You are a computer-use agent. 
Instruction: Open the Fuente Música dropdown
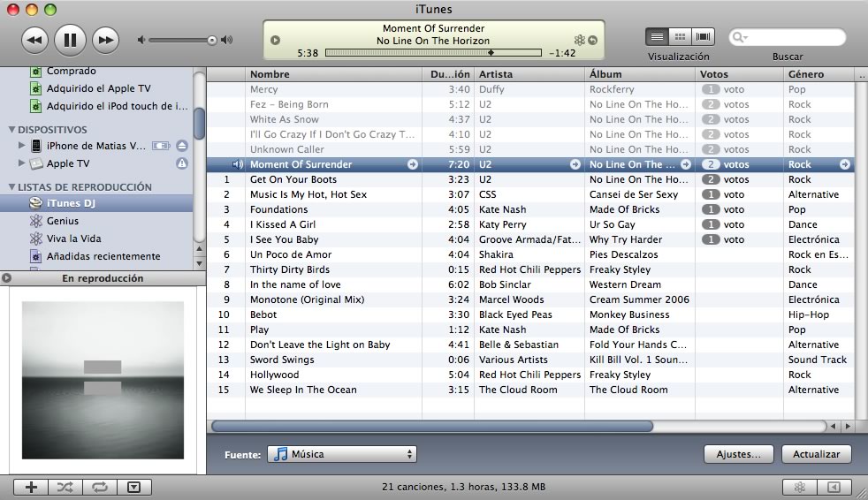coord(342,454)
